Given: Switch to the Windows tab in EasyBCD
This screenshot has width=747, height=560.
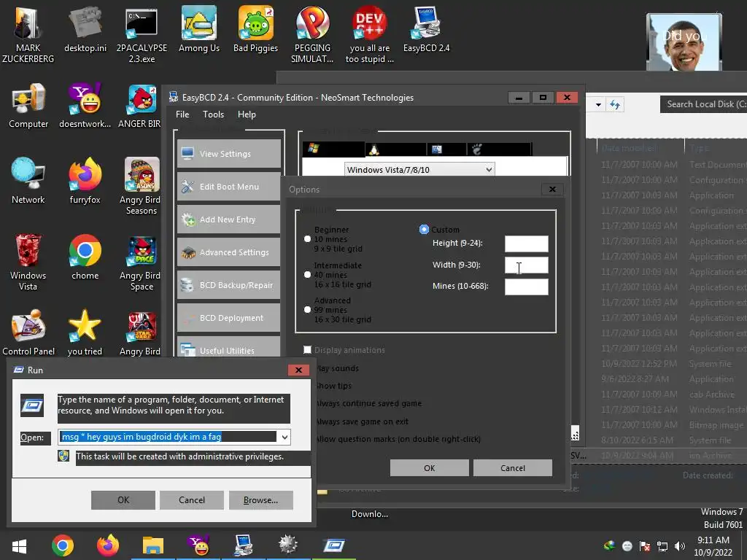Looking at the screenshot, I should pyautogui.click(x=333, y=149).
